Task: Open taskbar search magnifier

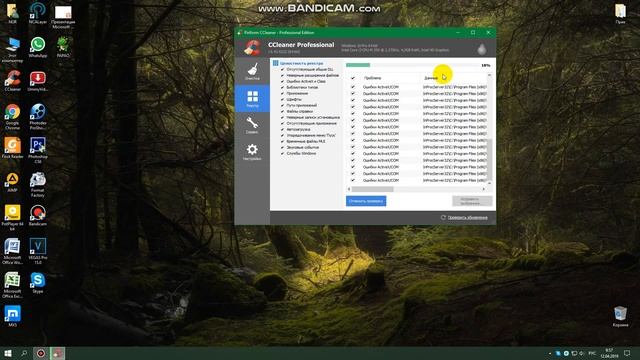Action: [x=24, y=353]
